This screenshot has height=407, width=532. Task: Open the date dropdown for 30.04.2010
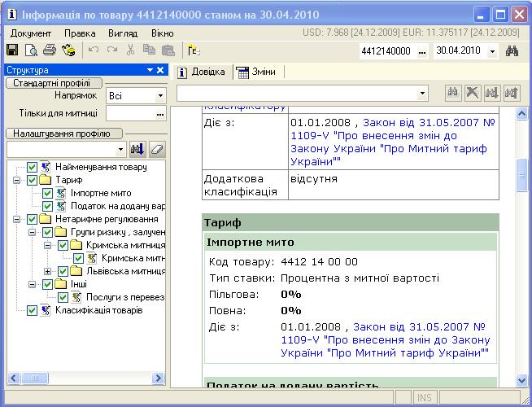492,52
